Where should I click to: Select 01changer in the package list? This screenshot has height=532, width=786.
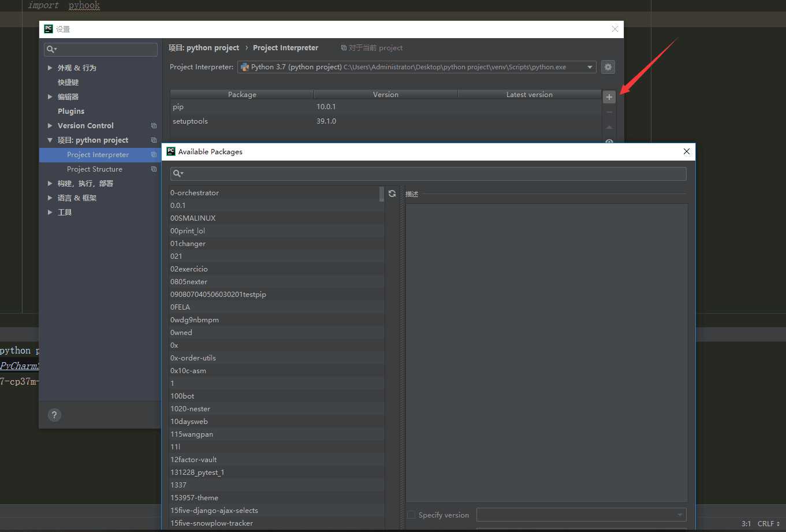tap(277, 244)
